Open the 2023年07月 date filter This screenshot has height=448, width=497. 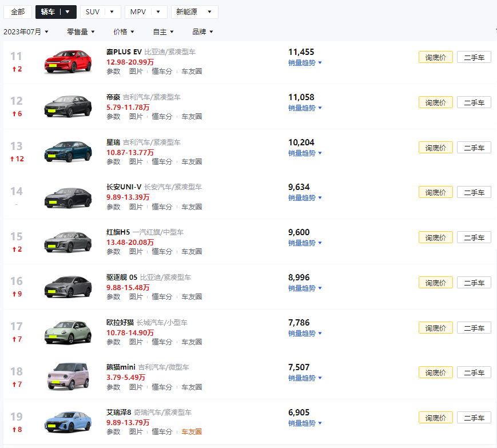point(26,31)
